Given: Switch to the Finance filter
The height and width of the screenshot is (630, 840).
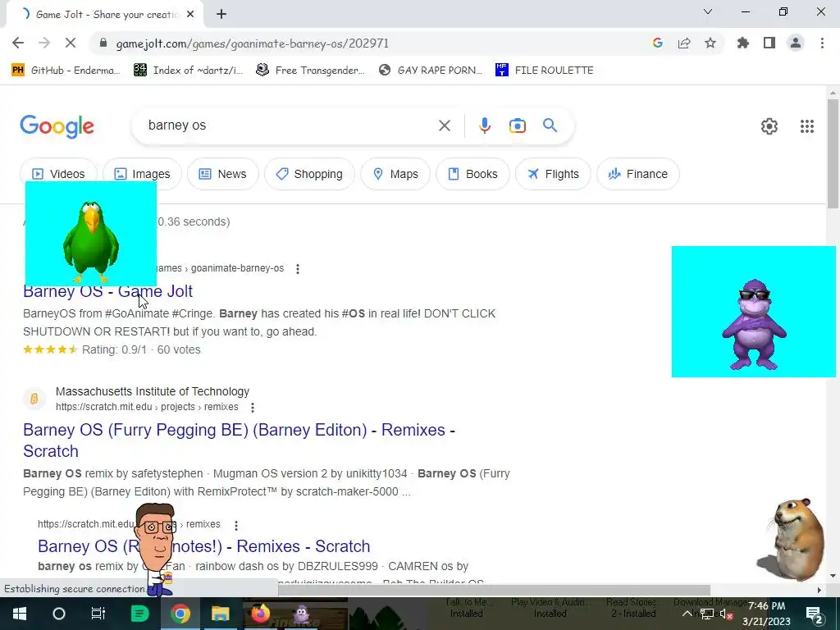Looking at the screenshot, I should 638,174.
